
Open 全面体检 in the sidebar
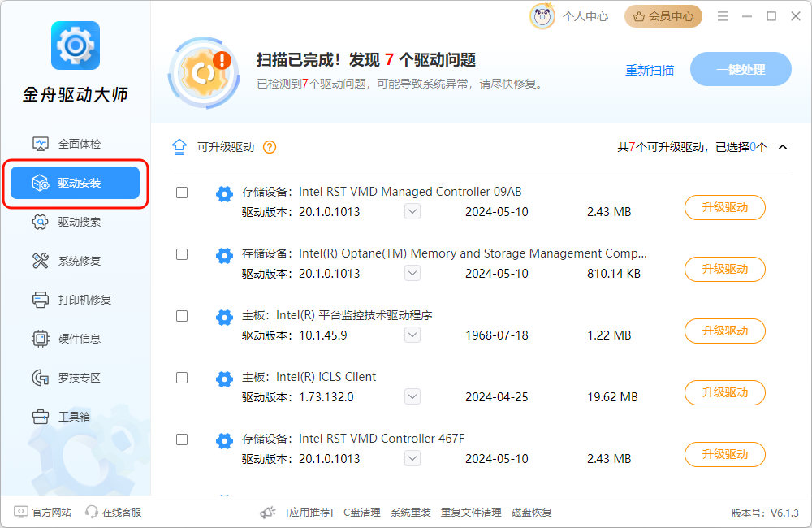tap(67, 144)
